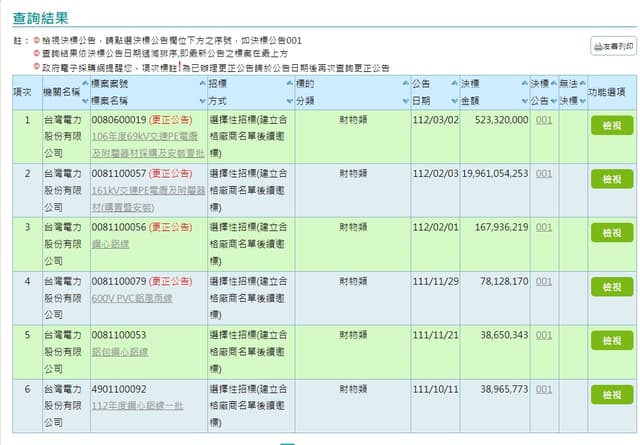
Task: Click 檢視 button for case 0080600019
Action: click(x=612, y=125)
